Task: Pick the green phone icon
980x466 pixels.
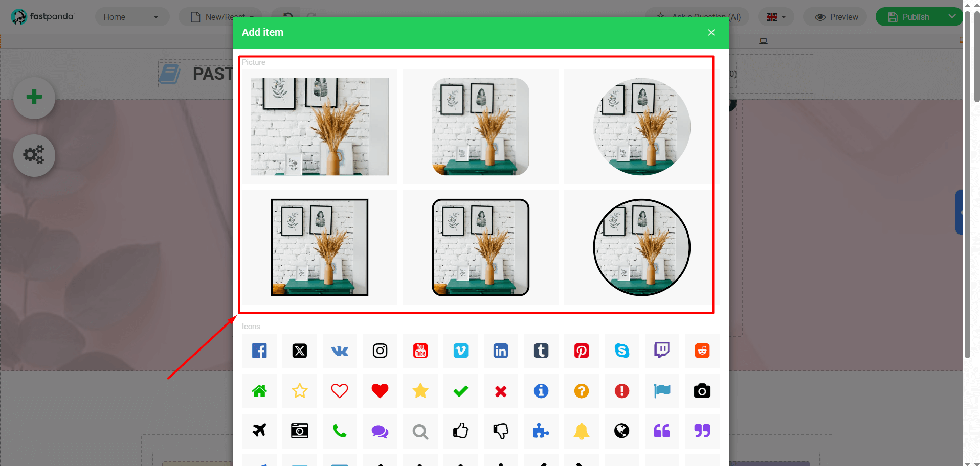Action: click(x=340, y=431)
